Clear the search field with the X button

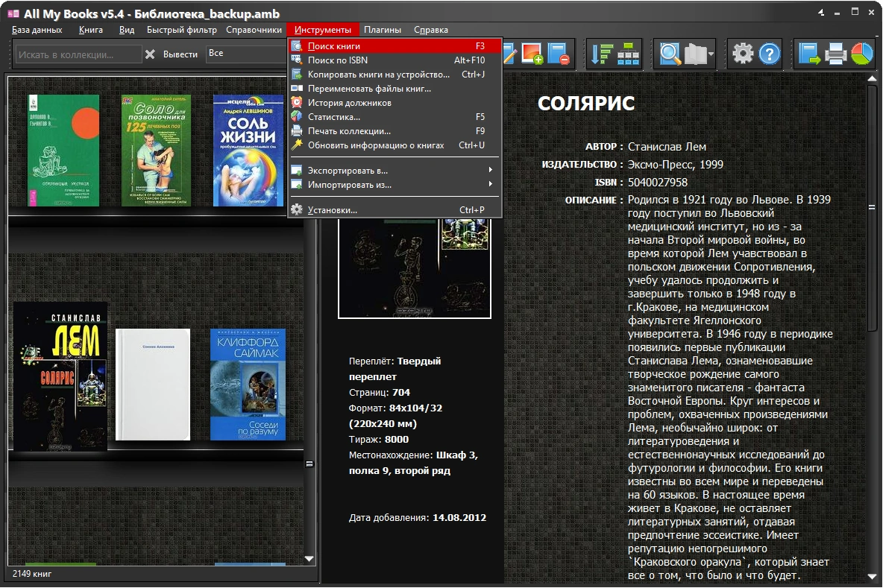[150, 54]
